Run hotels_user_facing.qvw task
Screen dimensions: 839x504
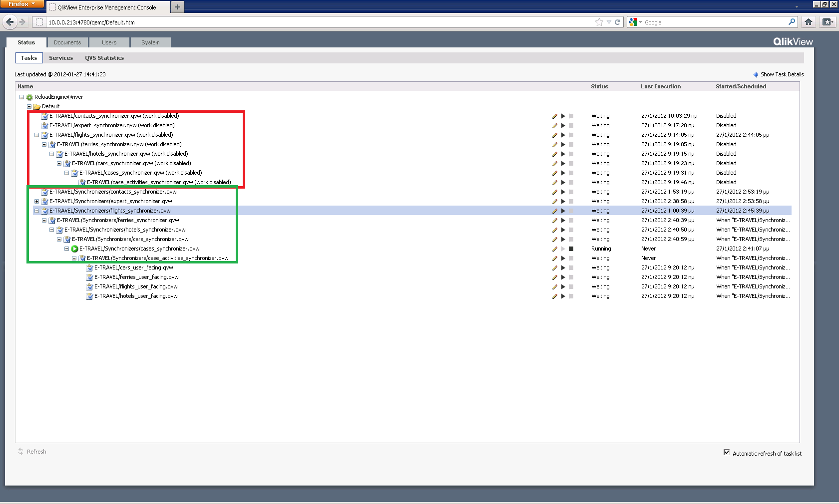(563, 296)
